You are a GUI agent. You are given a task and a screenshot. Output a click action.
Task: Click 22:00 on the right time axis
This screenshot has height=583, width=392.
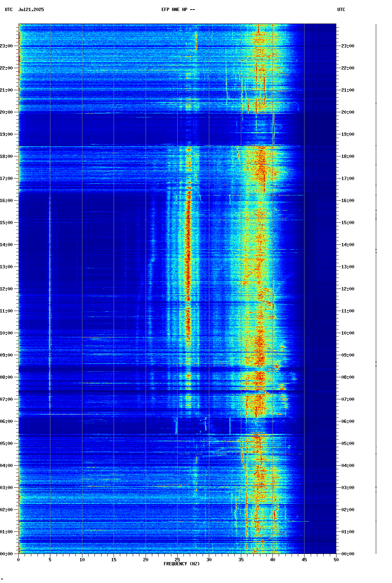348,68
